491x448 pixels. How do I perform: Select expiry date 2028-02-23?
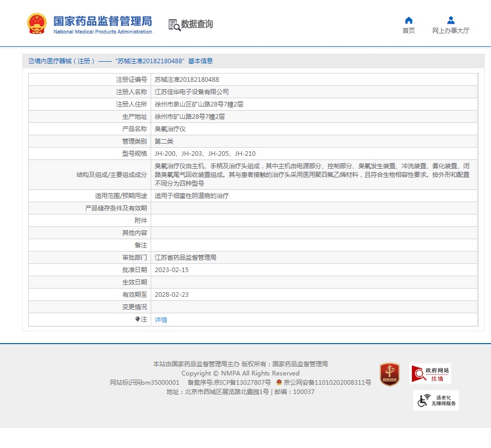tap(172, 295)
